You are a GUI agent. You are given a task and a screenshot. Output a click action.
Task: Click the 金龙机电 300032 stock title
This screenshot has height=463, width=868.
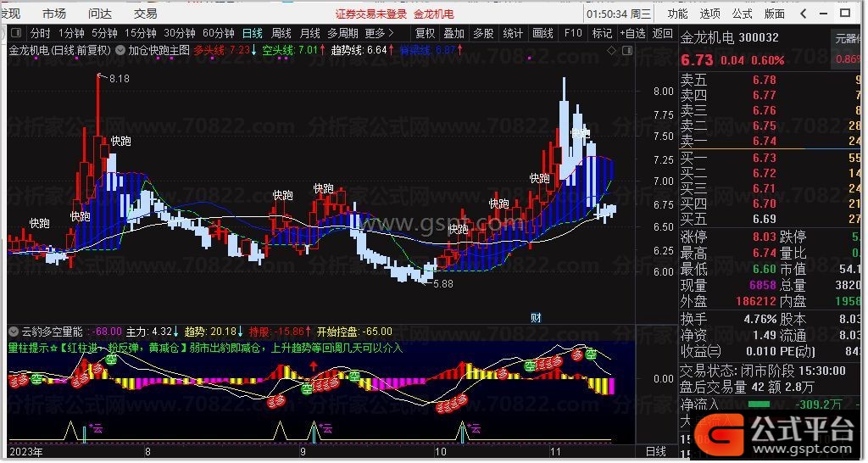(729, 37)
